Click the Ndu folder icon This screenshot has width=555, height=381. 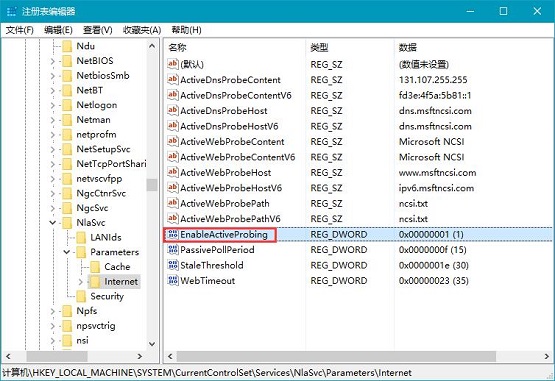click(x=67, y=46)
